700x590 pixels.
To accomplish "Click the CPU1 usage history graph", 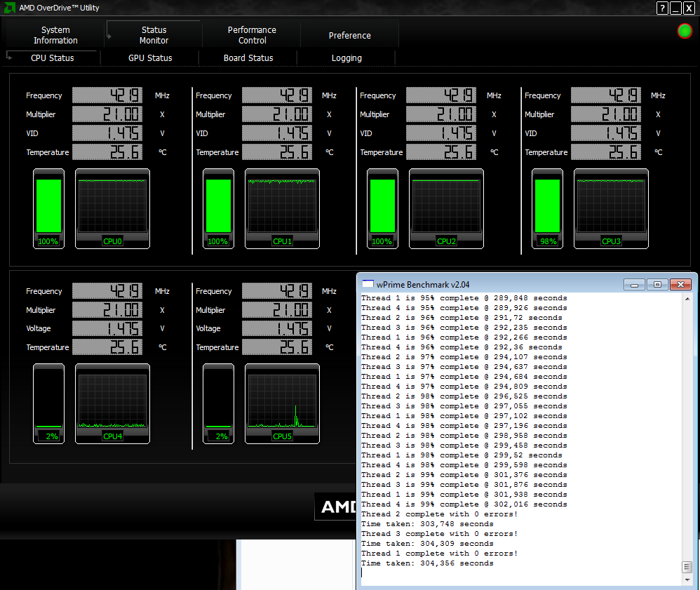I will tap(282, 208).
